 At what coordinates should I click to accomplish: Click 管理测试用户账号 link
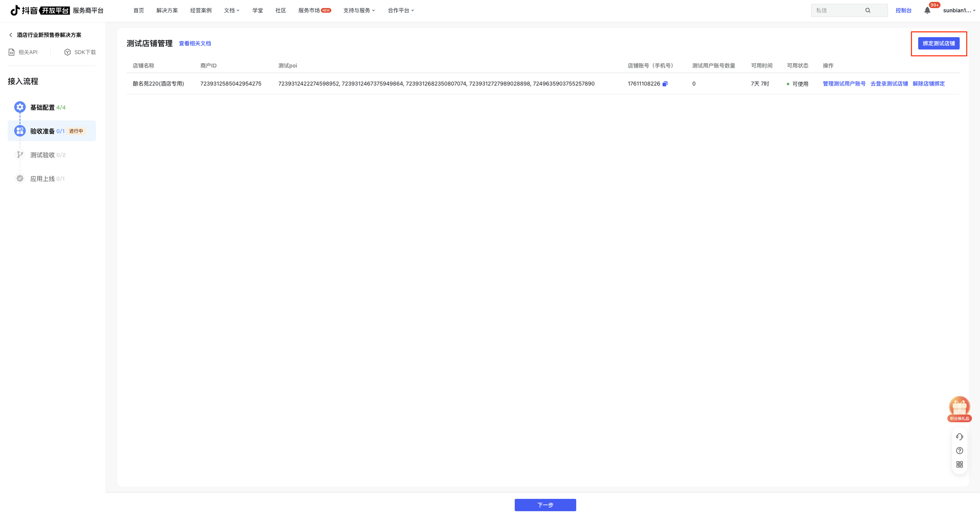pyautogui.click(x=844, y=84)
